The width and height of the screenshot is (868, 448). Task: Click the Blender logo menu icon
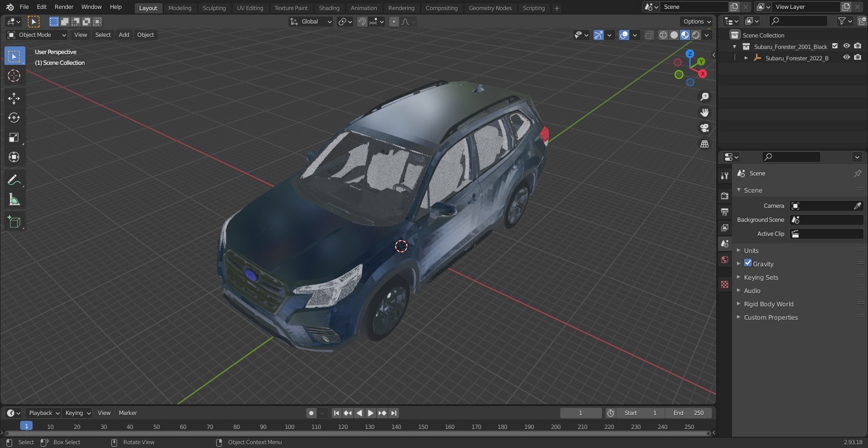pos(10,7)
